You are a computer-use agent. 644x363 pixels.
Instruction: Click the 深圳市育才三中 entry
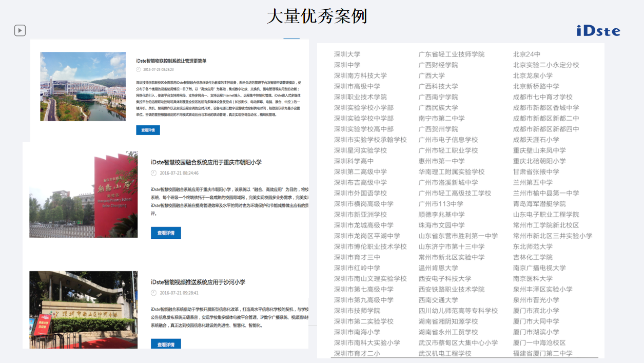point(357,257)
